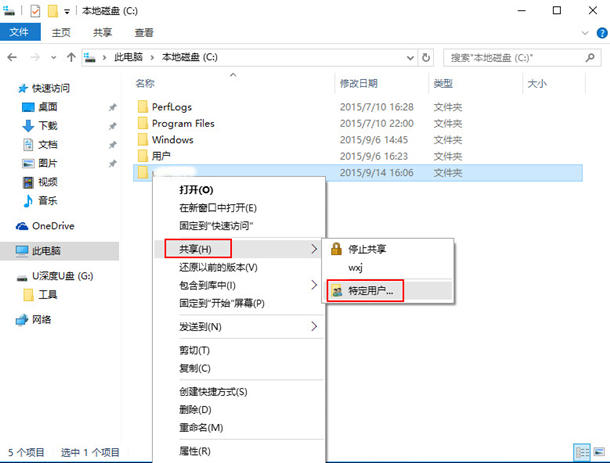Viewport: 610px width, 463px height.
Task: Click the search magnifier icon
Action: point(591,57)
